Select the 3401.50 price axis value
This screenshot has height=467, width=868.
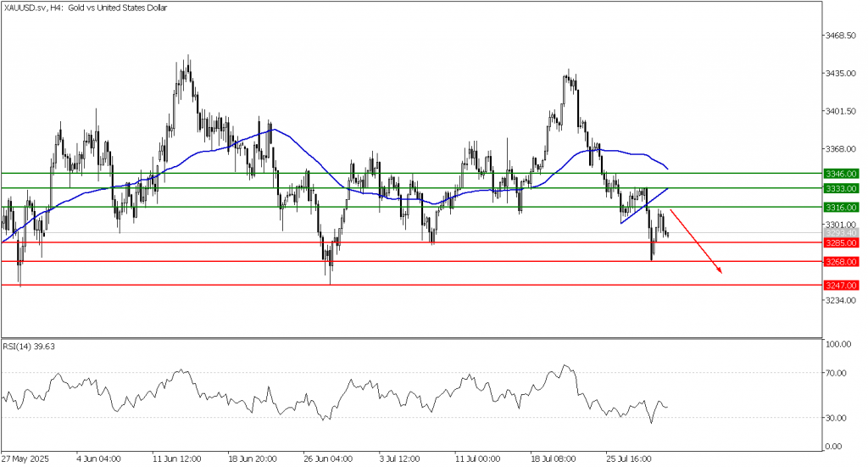click(841, 111)
